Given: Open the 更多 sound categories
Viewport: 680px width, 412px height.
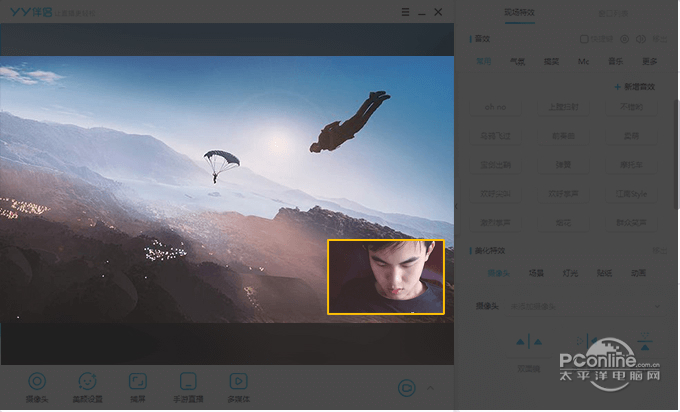Looking at the screenshot, I should pos(650,61).
